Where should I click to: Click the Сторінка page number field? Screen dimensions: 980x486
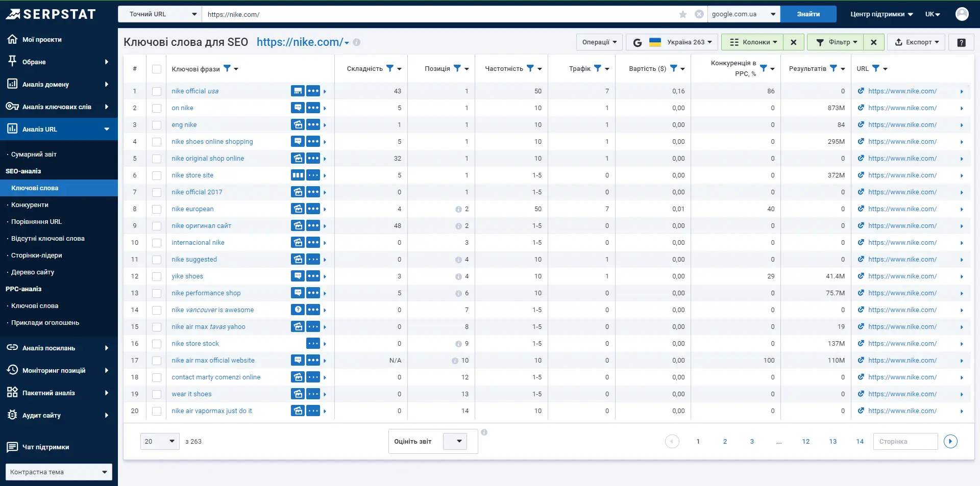[x=905, y=441]
